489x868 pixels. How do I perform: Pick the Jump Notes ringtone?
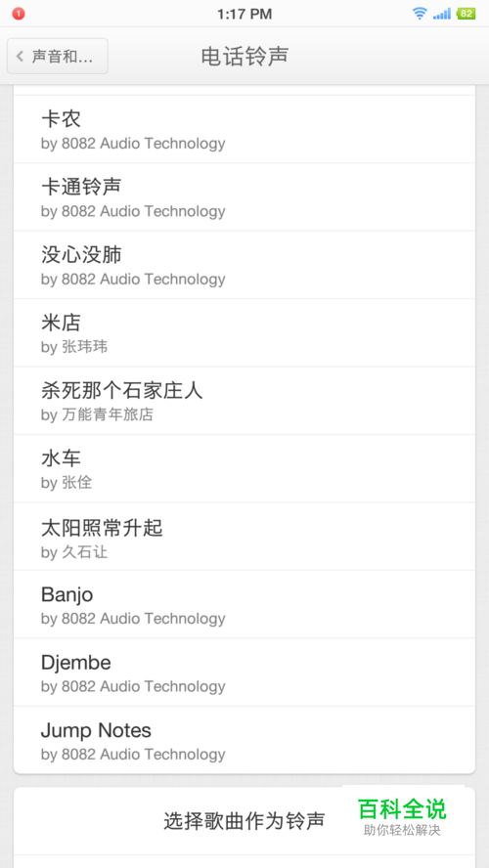coord(244,740)
